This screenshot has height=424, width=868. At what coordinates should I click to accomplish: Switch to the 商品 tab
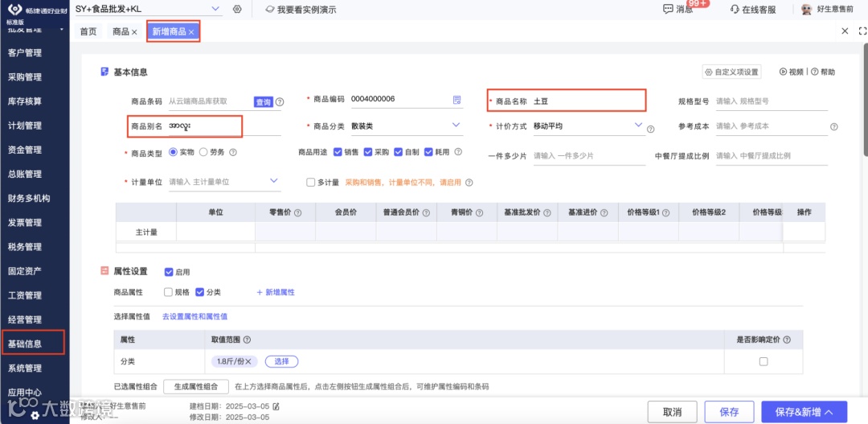pyautogui.click(x=121, y=31)
